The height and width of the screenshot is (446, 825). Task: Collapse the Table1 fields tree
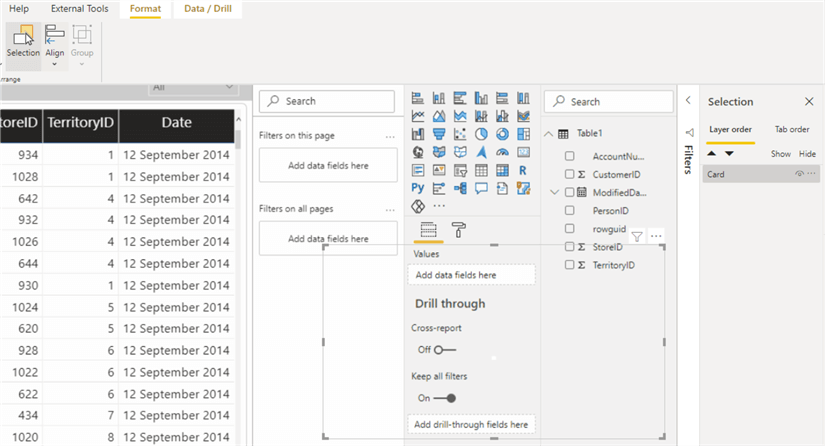[x=548, y=133]
